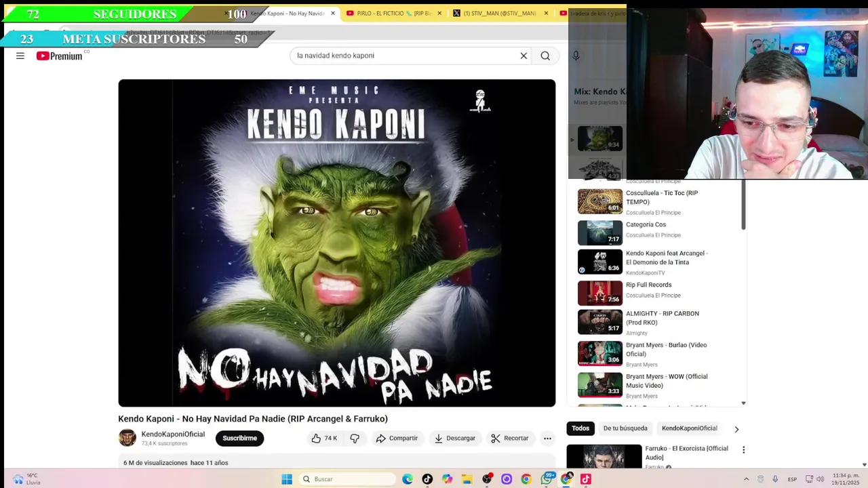This screenshot has width=868, height=488.
Task: Click the Recortar clip button
Action: [510, 439]
